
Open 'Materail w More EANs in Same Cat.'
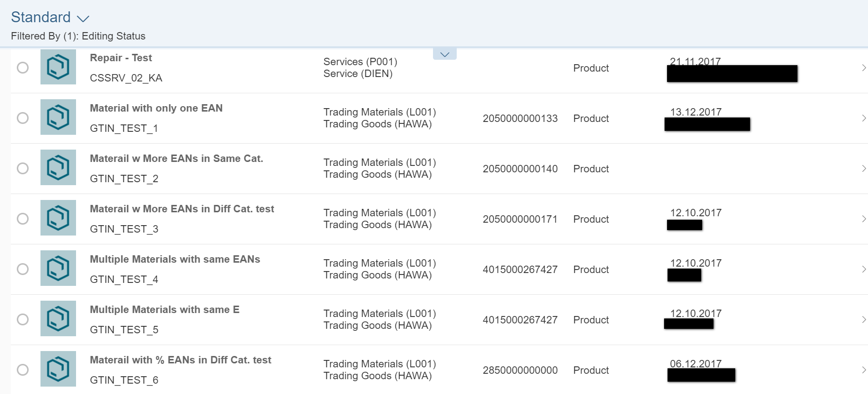(x=176, y=158)
